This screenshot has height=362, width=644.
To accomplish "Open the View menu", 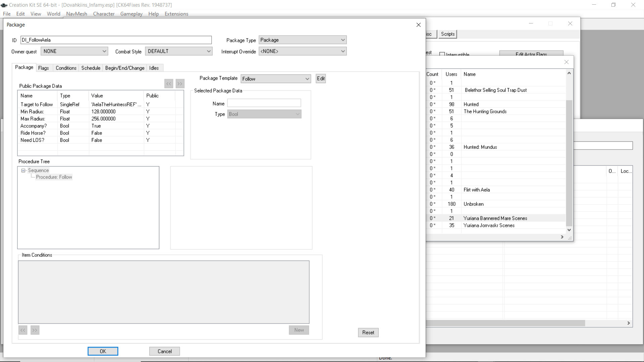I will (36, 14).
